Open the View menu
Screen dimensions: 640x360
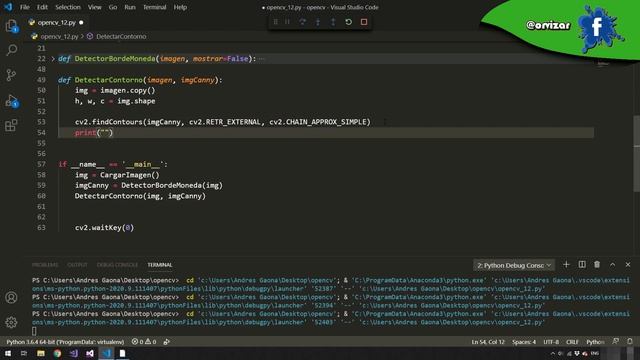[x=94, y=7]
